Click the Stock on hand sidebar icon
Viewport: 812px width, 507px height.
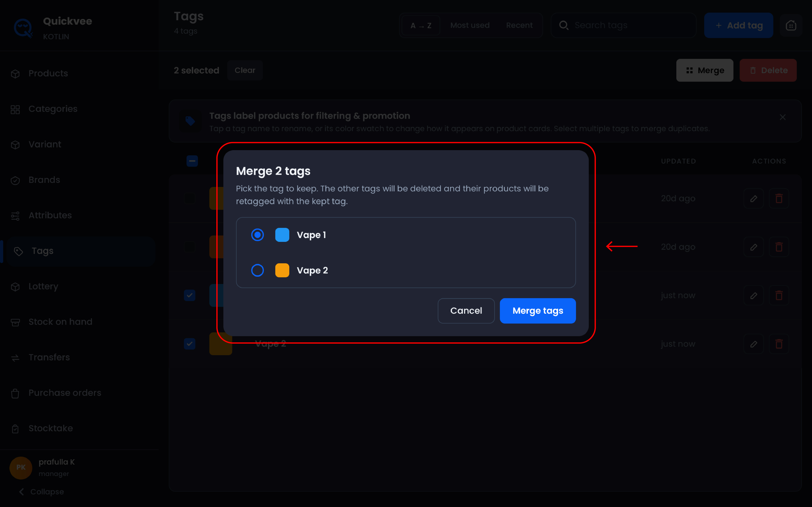click(x=15, y=322)
